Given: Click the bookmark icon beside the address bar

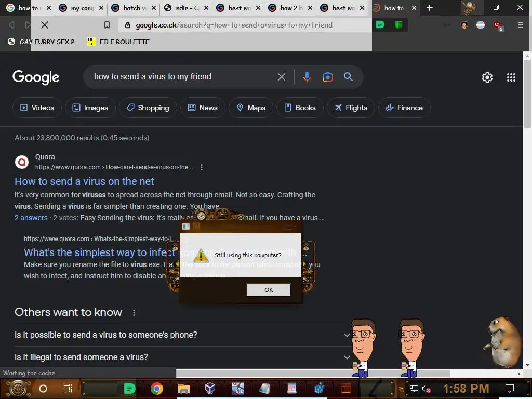Looking at the screenshot, I should tap(107, 25).
